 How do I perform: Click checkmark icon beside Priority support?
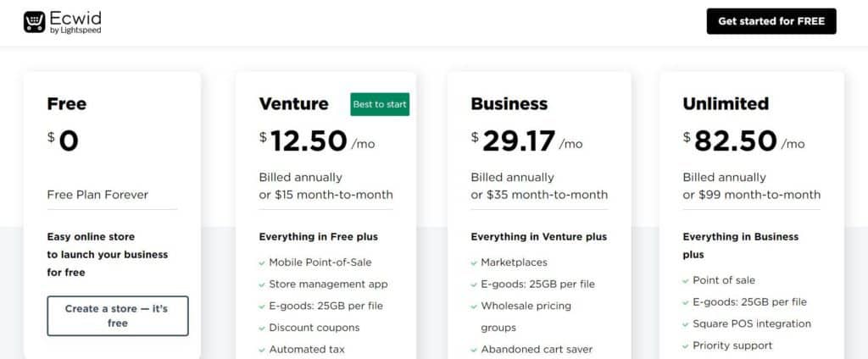coord(686,346)
